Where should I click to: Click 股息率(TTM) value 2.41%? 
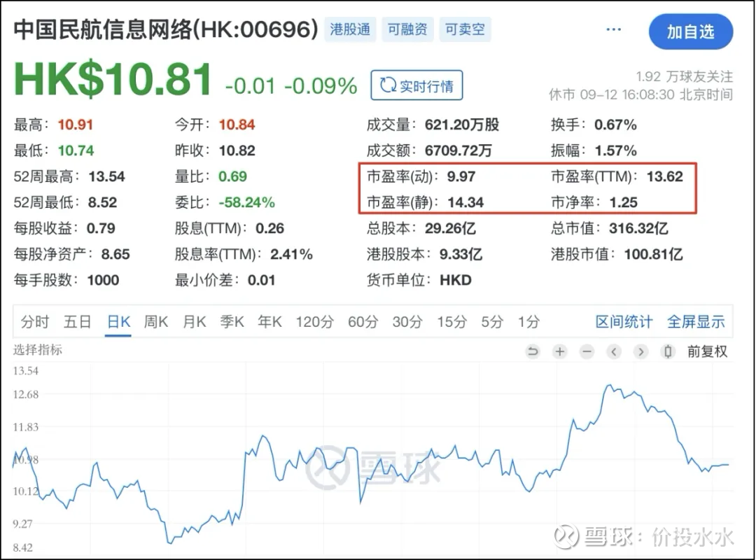click(291, 254)
